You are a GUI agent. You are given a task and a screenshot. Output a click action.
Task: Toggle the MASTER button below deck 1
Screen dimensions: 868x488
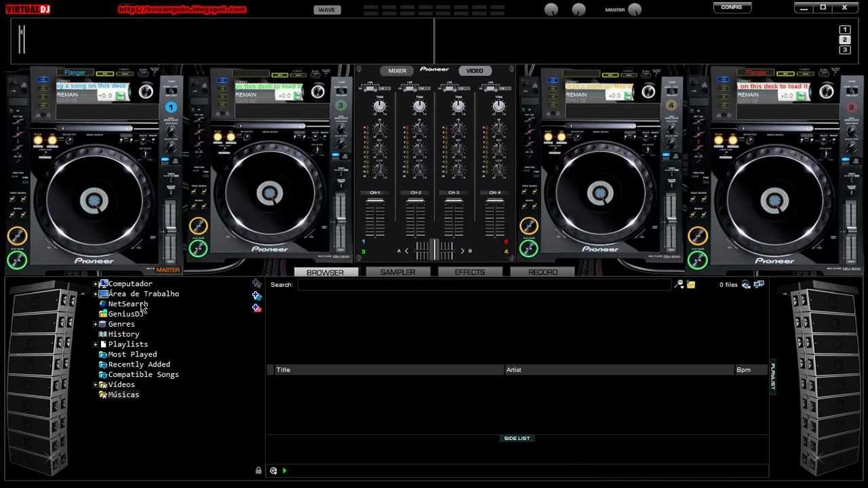pyautogui.click(x=167, y=270)
